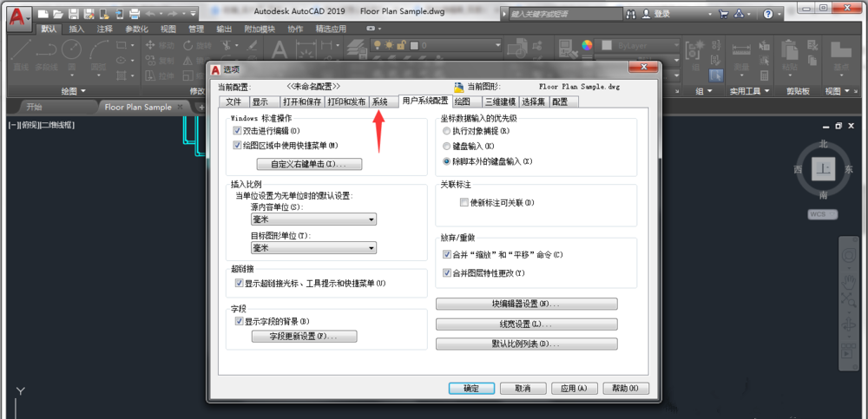This screenshot has height=419, width=868.
Task: Open the 插入 ribbon tab
Action: click(x=77, y=29)
